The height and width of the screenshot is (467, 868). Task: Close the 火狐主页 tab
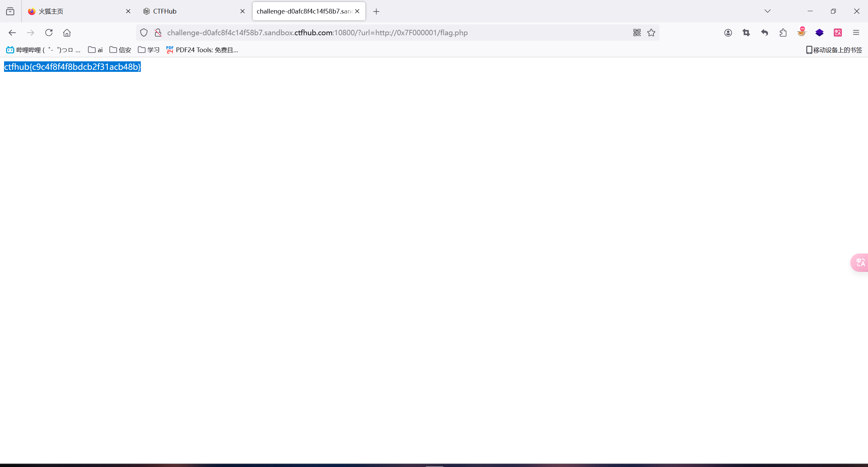[128, 11]
